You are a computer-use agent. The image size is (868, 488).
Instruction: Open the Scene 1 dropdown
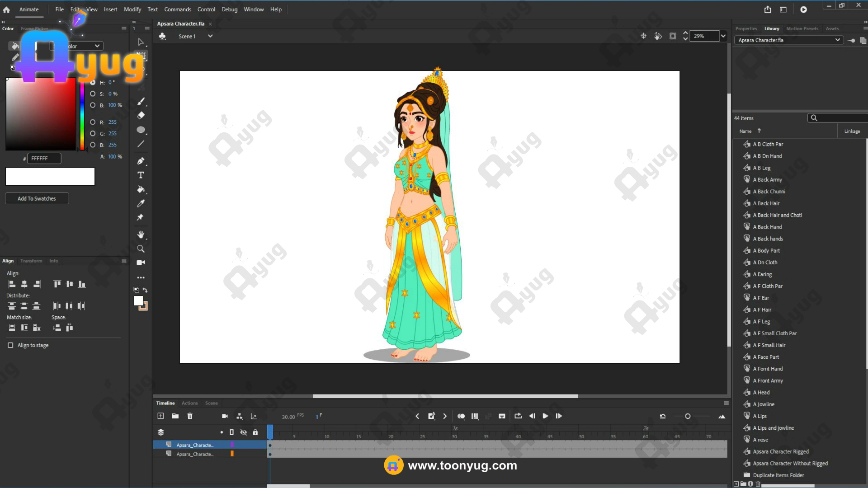click(210, 36)
